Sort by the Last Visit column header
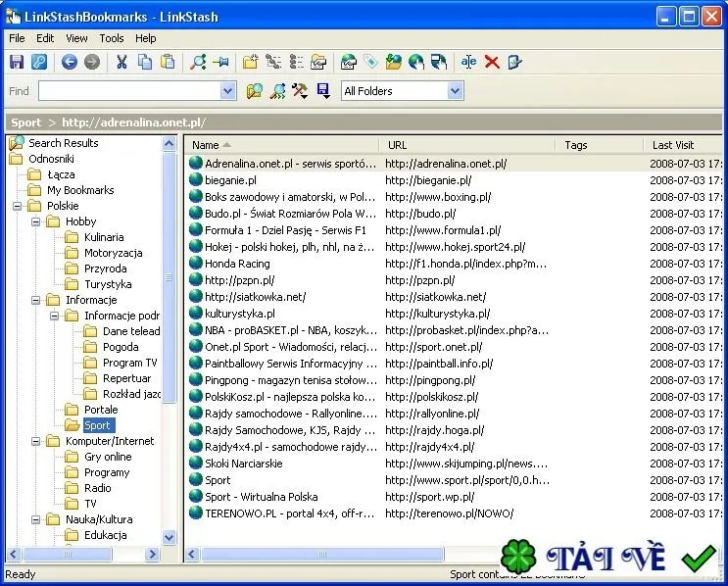The height and width of the screenshot is (586, 728). tap(685, 145)
